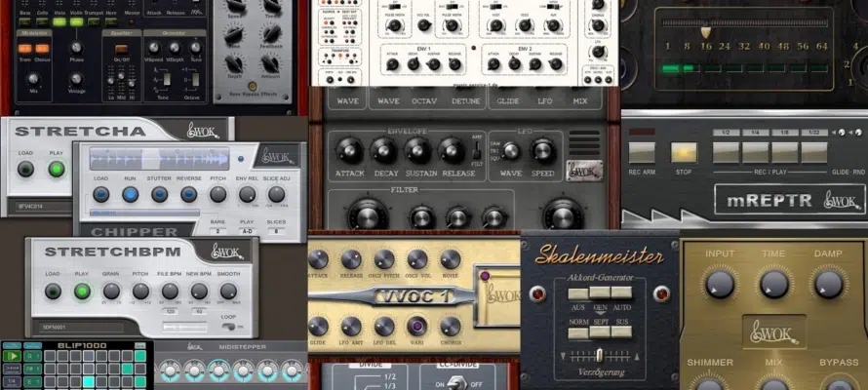
Task: Click the step selector marker at 16
Action: (706, 31)
